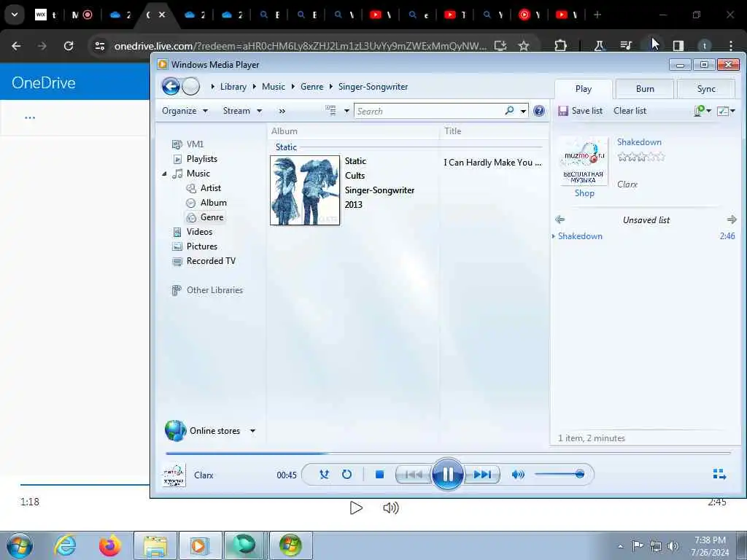The height and width of the screenshot is (560, 747).
Task: Turn shuffle on
Action: (x=325, y=474)
